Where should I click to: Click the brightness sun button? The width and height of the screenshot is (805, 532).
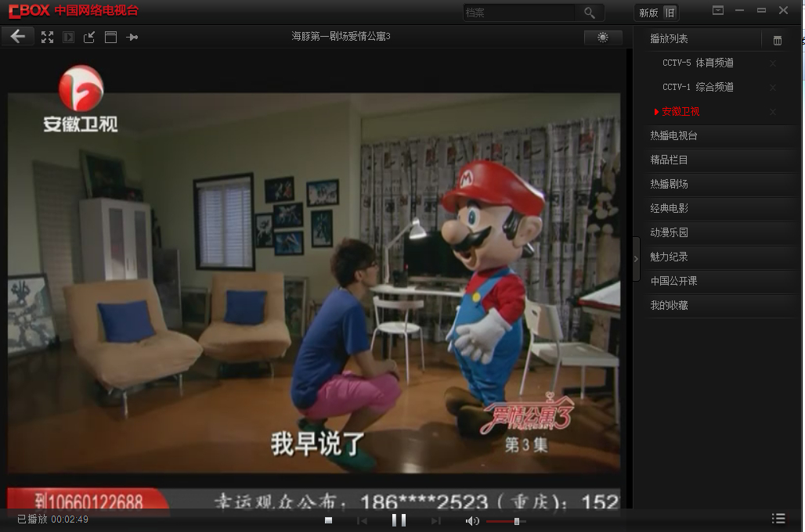(x=603, y=37)
